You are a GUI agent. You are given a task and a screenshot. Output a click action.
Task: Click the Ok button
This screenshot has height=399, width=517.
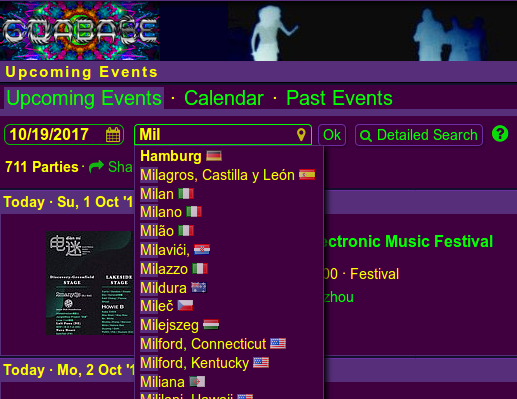(332, 135)
